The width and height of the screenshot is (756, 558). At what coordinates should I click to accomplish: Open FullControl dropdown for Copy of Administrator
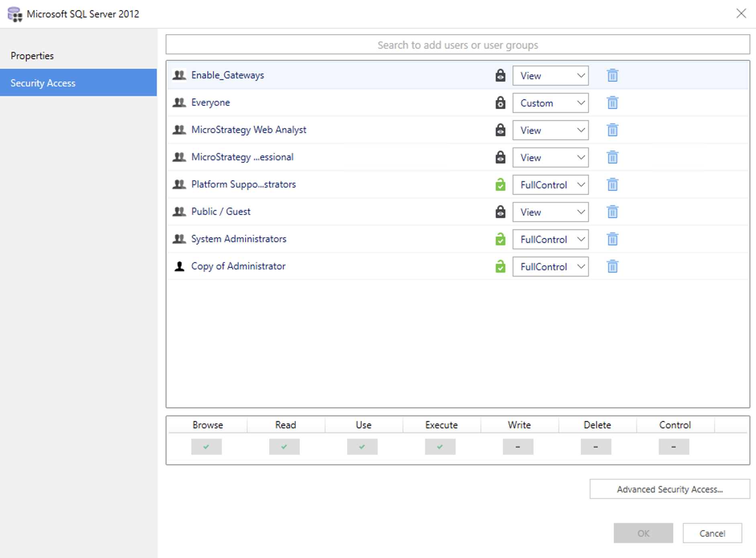click(550, 267)
